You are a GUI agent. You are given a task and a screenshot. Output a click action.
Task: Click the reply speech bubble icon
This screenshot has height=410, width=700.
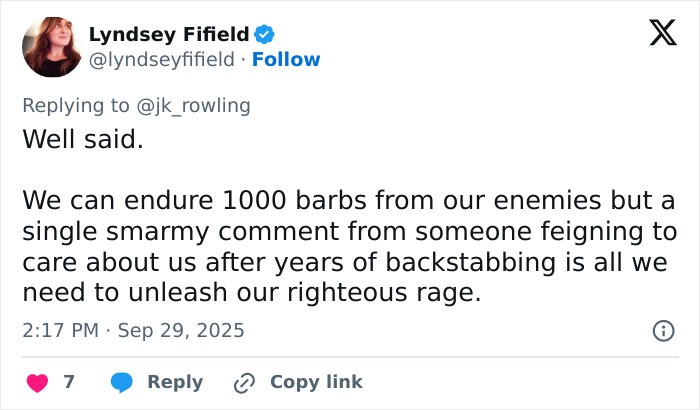coord(122,382)
